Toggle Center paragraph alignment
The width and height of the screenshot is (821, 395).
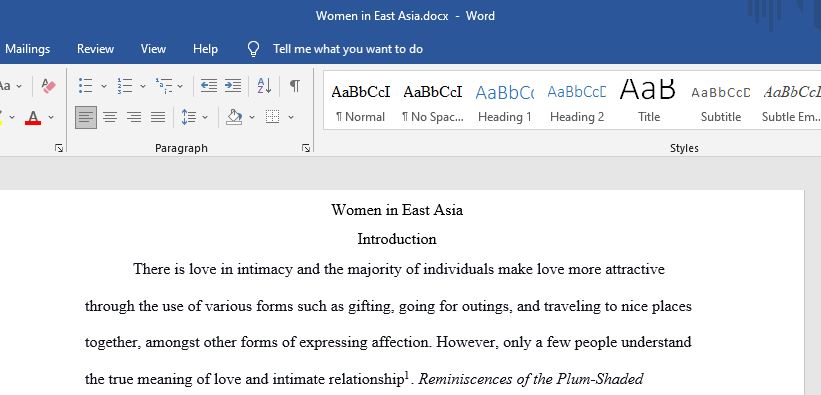pos(109,117)
